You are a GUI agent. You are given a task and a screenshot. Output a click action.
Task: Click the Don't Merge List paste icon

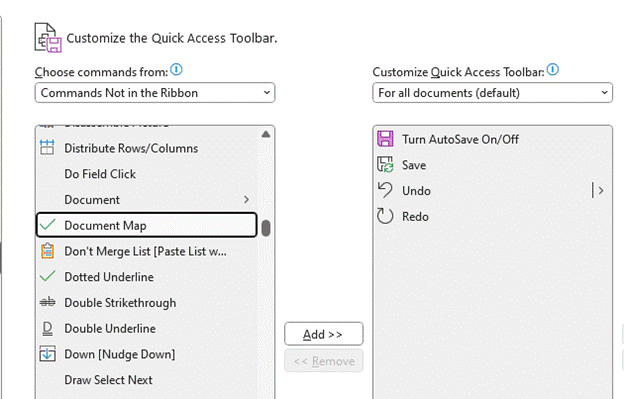47,251
